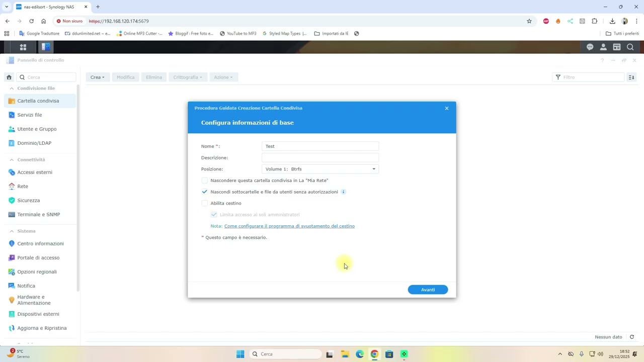The image size is (644, 362).
Task: Open Microsoft Store from the taskbar
Action: [x=389, y=354]
